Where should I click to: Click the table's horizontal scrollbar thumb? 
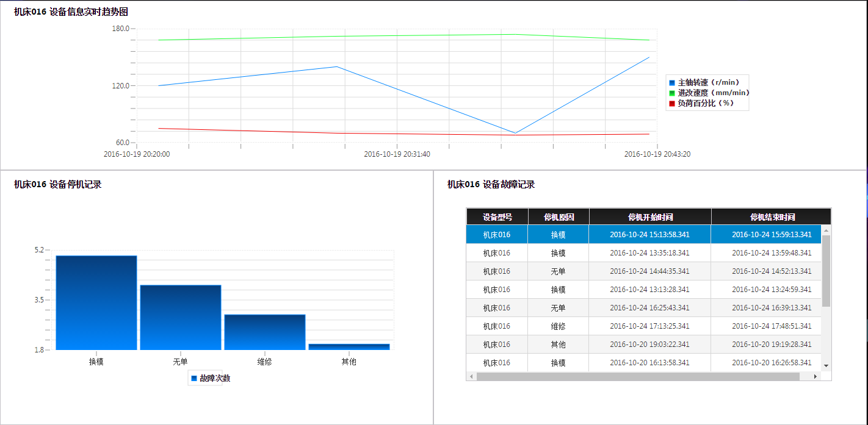pyautogui.click(x=638, y=376)
